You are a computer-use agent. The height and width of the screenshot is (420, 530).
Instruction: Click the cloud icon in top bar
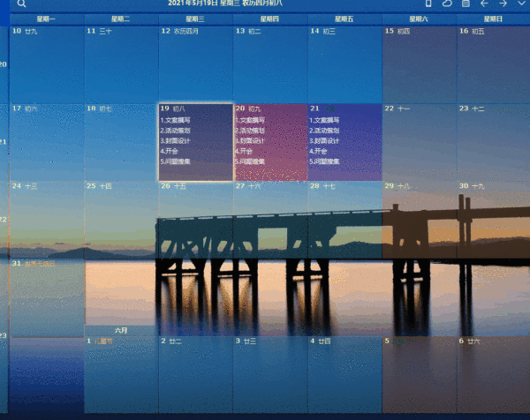point(447,4)
